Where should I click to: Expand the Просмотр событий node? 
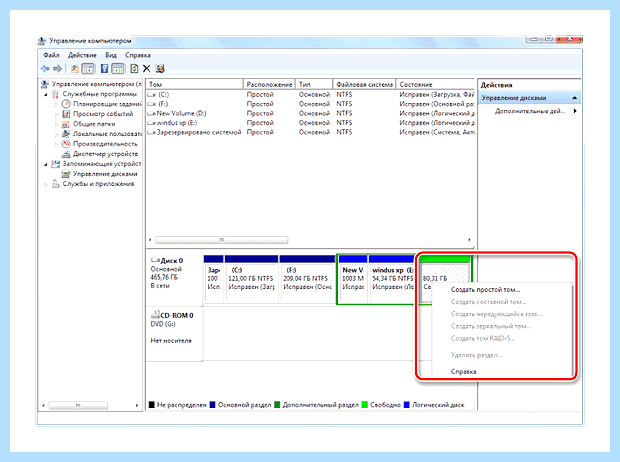56,114
